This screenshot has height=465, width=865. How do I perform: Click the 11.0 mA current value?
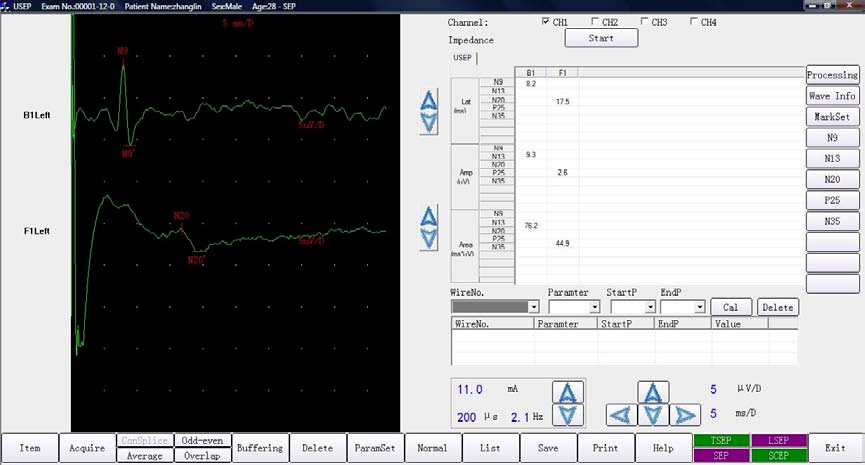[469, 390]
